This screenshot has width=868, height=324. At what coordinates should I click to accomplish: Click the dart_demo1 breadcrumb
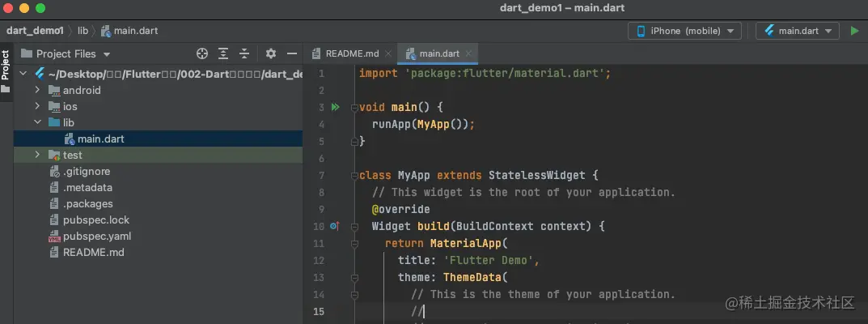35,31
